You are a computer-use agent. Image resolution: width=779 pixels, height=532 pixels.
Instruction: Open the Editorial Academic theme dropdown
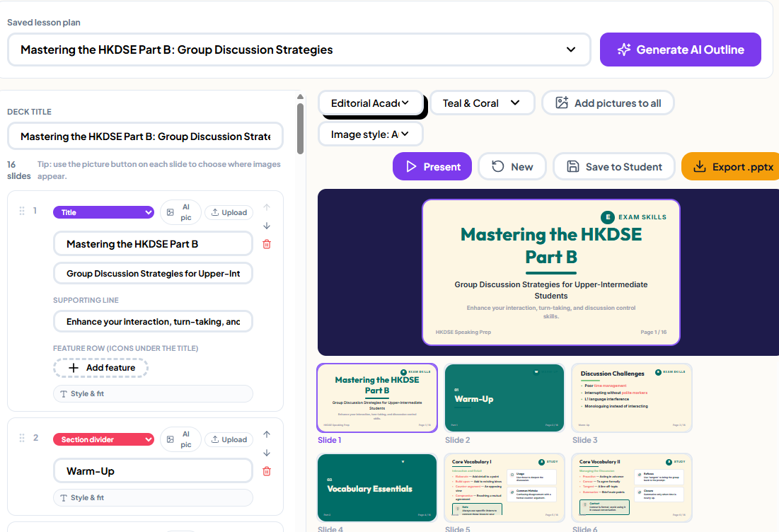pyautogui.click(x=371, y=103)
